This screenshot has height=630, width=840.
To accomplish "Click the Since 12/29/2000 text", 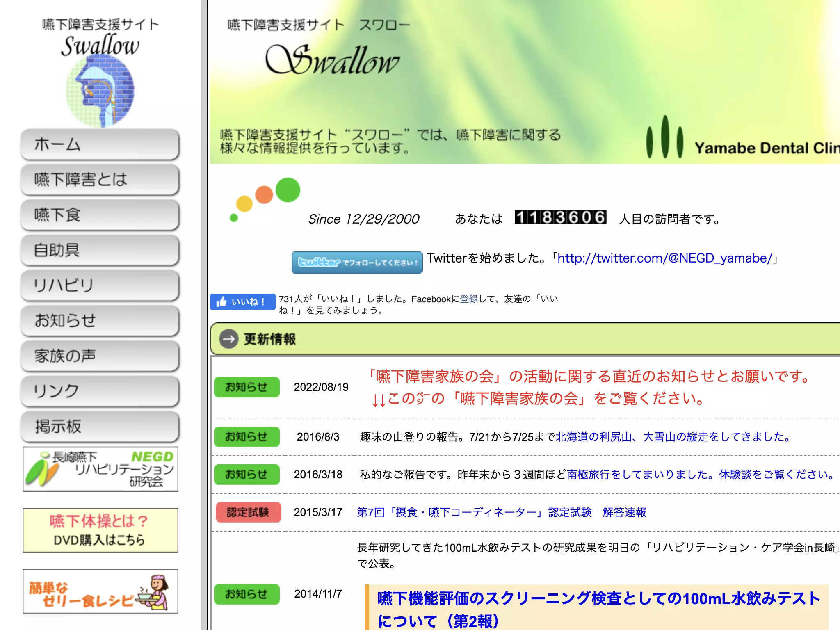I will pos(364,219).
